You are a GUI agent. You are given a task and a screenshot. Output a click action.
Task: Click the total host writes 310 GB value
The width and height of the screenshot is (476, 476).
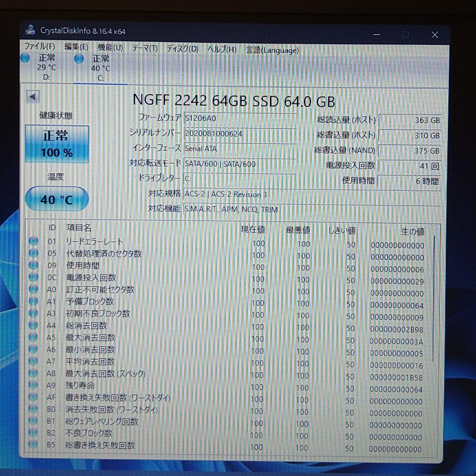point(410,135)
